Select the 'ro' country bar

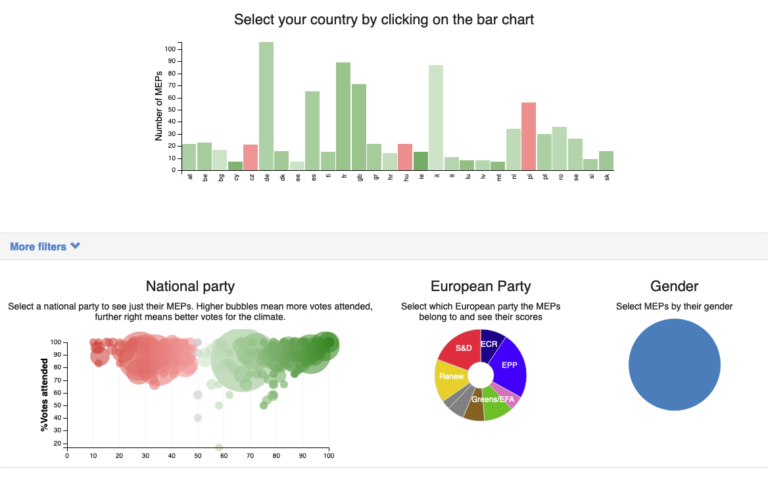559,148
